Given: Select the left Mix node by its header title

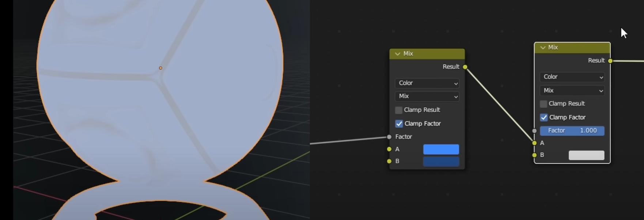Looking at the screenshot, I should click(x=408, y=54).
